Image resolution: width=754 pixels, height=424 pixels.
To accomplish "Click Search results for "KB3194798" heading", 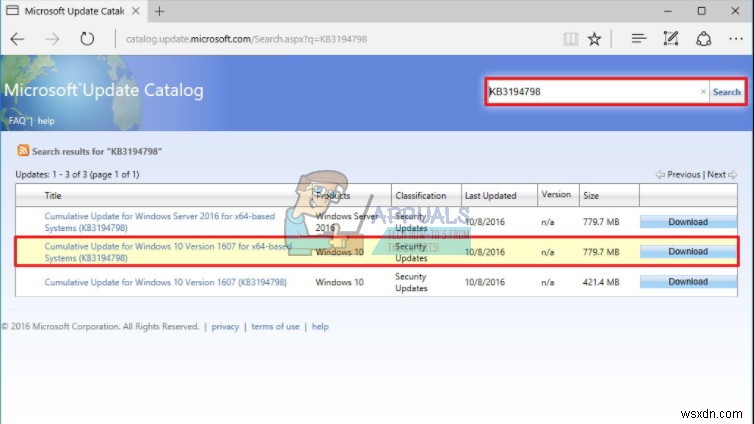I will pyautogui.click(x=97, y=151).
